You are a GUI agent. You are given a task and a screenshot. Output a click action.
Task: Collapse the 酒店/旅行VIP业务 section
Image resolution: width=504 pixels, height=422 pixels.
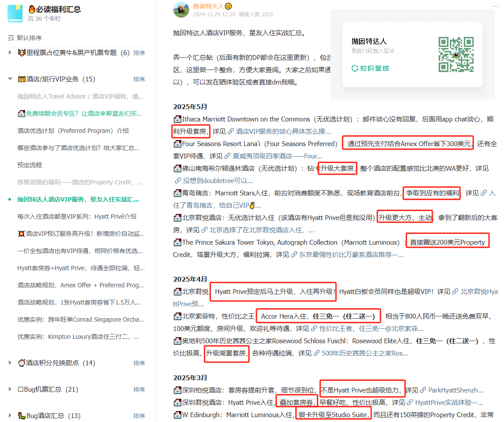pyautogui.click(x=10, y=79)
